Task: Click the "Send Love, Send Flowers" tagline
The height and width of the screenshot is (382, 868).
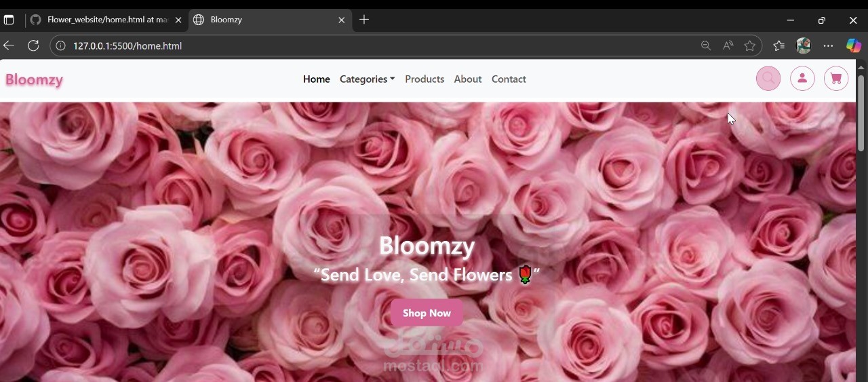Action: point(427,275)
